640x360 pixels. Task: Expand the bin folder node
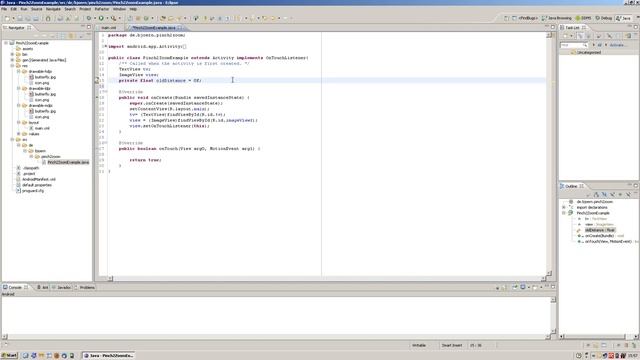(x=12, y=54)
